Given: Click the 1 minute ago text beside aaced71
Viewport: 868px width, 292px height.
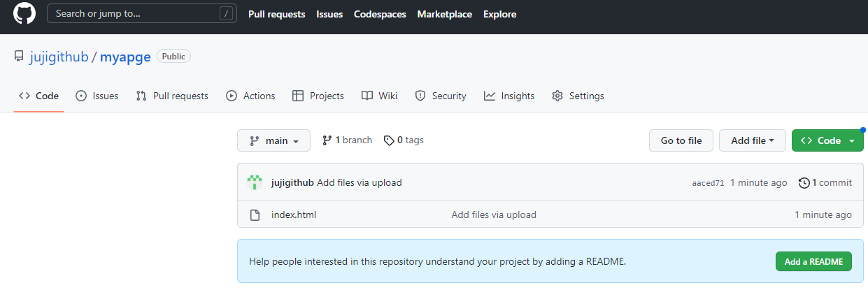Looking at the screenshot, I should coord(759,182).
